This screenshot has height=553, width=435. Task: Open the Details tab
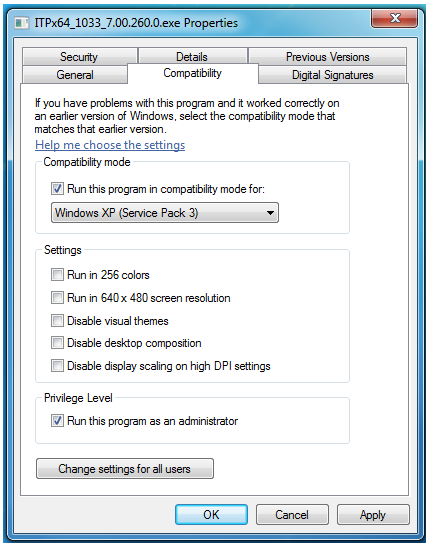[x=192, y=56]
